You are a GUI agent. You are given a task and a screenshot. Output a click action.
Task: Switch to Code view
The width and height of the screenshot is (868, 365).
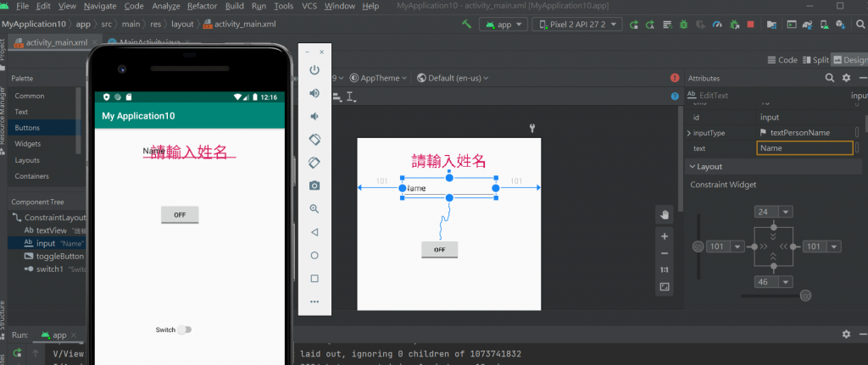(782, 60)
